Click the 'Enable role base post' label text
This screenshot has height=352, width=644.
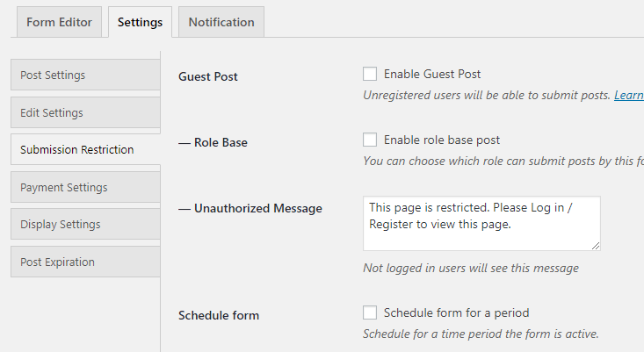(442, 140)
